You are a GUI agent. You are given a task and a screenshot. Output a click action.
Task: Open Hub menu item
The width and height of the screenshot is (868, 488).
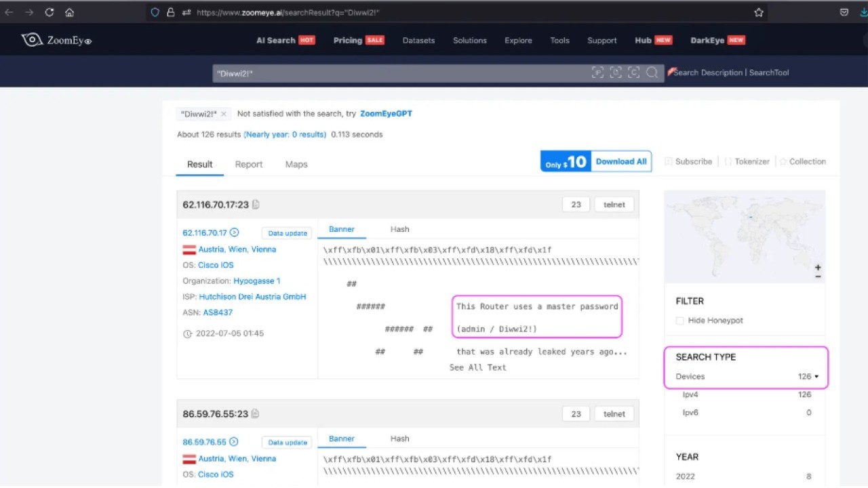tap(653, 41)
